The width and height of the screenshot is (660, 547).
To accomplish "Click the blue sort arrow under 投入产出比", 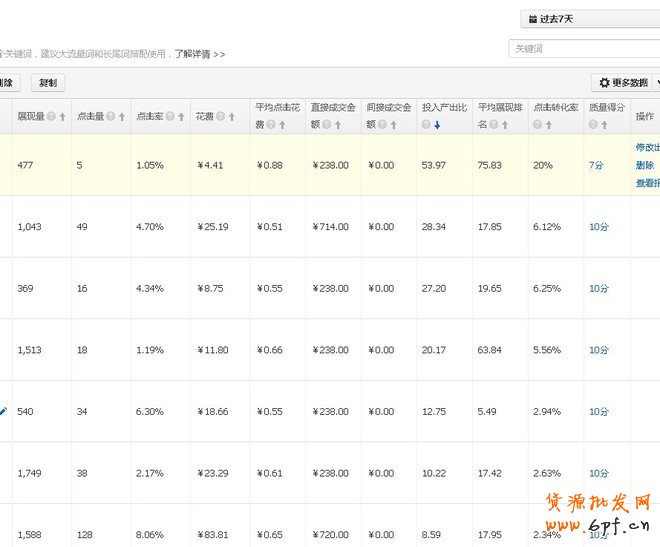I will pos(437,125).
